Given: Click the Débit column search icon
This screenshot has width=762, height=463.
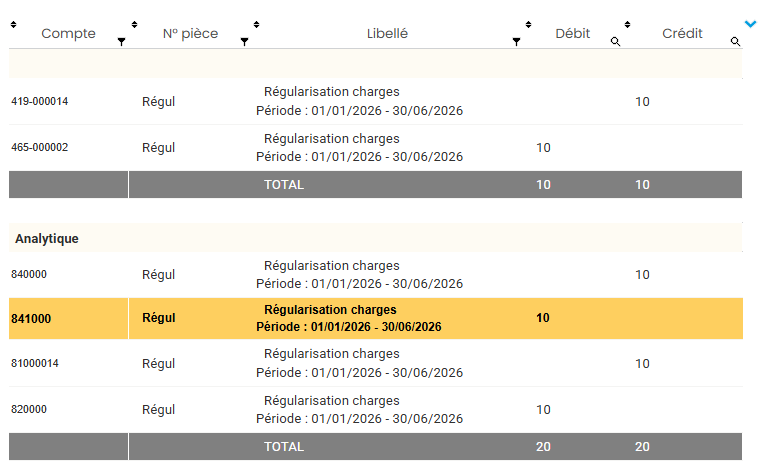Looking at the screenshot, I should 615,42.
